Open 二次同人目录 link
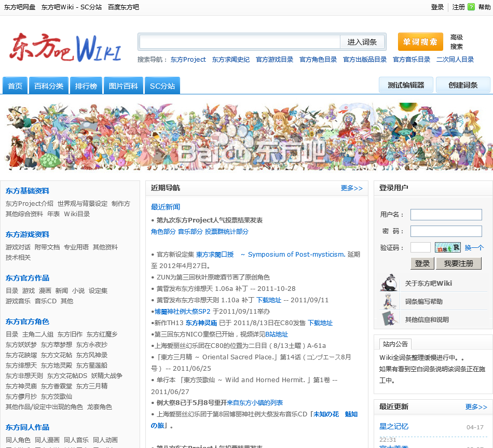Image resolution: width=493 pixels, height=448 pixels. click(455, 60)
